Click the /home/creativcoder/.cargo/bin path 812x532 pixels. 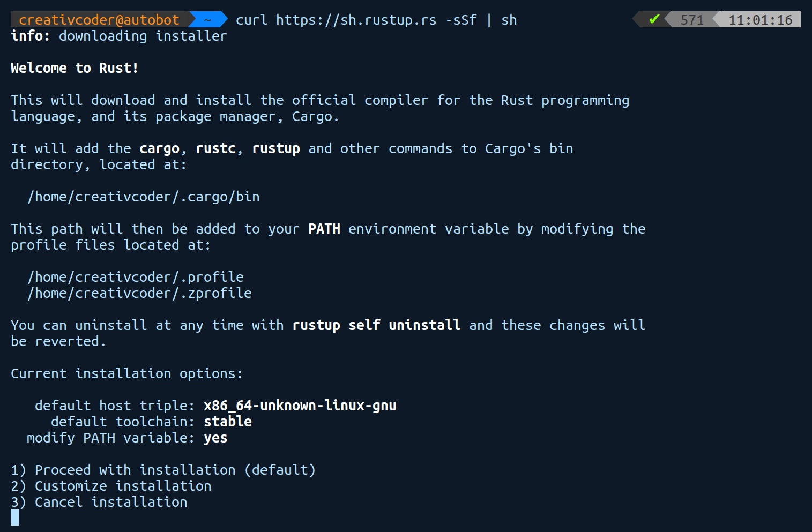[x=144, y=197]
